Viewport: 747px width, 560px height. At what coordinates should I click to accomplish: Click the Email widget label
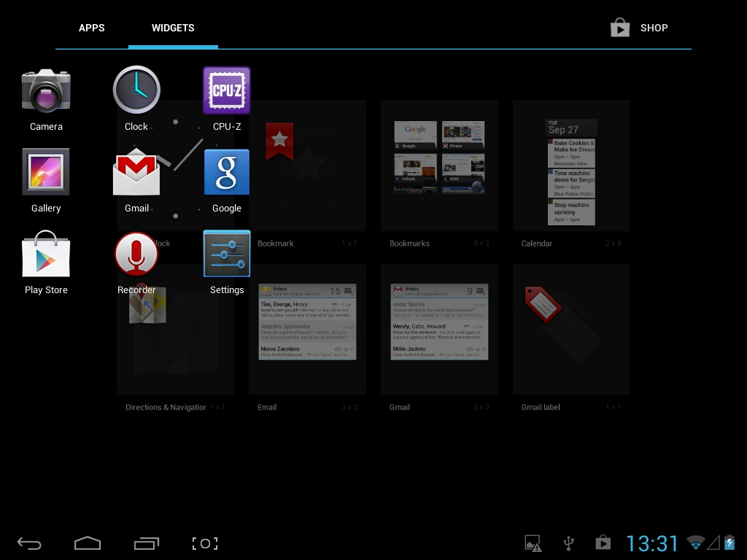tap(267, 407)
